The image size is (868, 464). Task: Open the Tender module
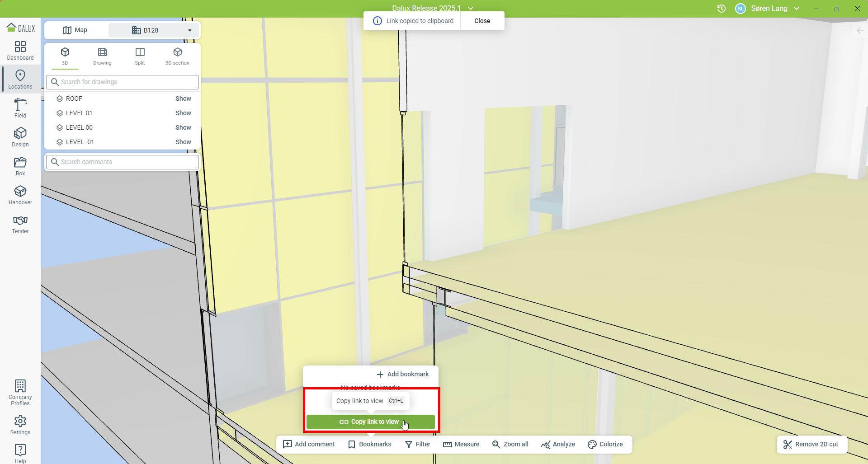click(20, 224)
